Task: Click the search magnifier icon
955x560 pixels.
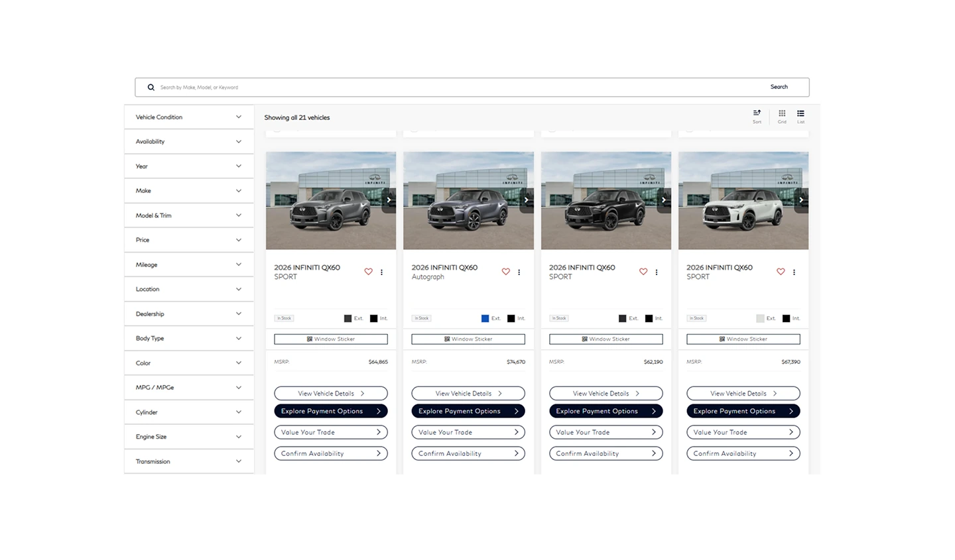Action: pyautogui.click(x=151, y=87)
